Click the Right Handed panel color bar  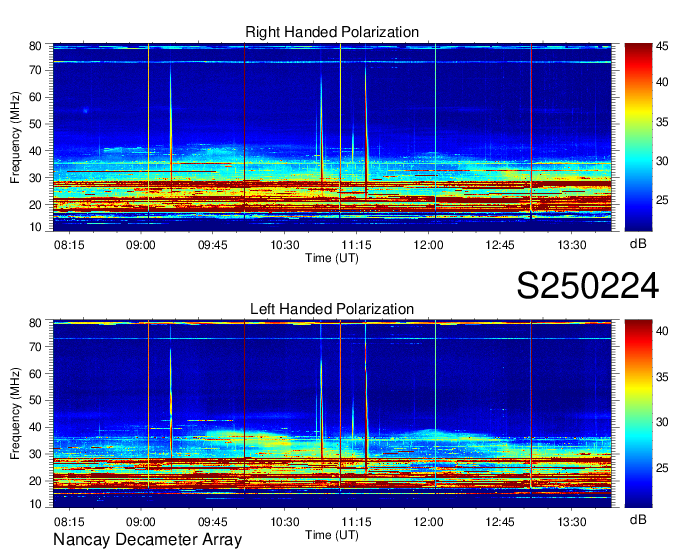tap(638, 137)
